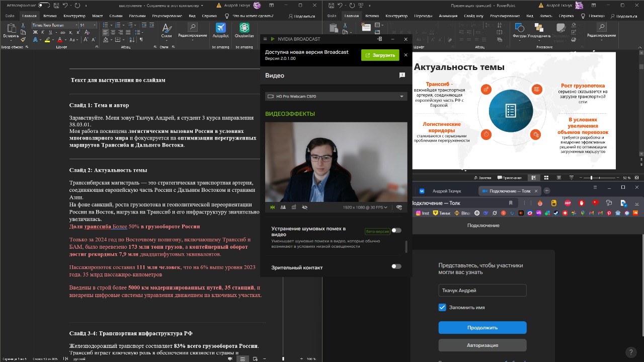Click the camera snapshot icon under the preview
The image size is (644, 362).
pyautogui.click(x=294, y=207)
